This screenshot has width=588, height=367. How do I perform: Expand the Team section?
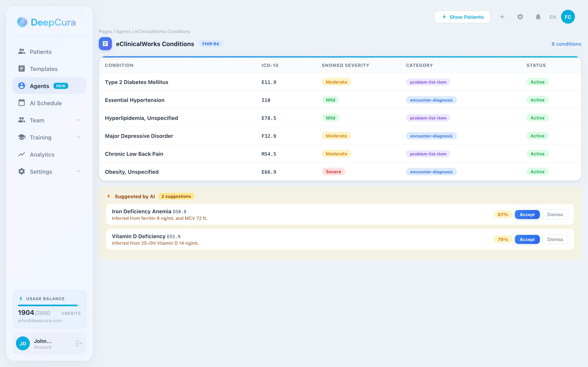click(78, 120)
